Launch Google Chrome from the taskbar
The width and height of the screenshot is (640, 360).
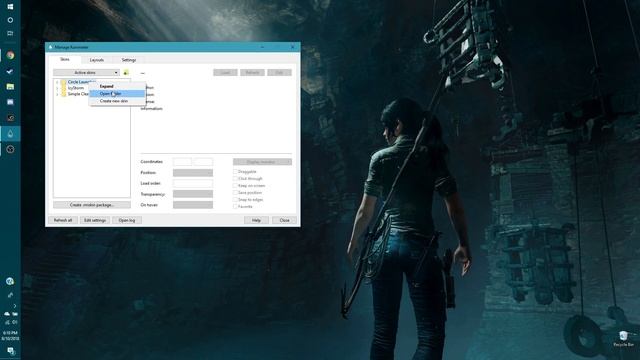(10, 55)
